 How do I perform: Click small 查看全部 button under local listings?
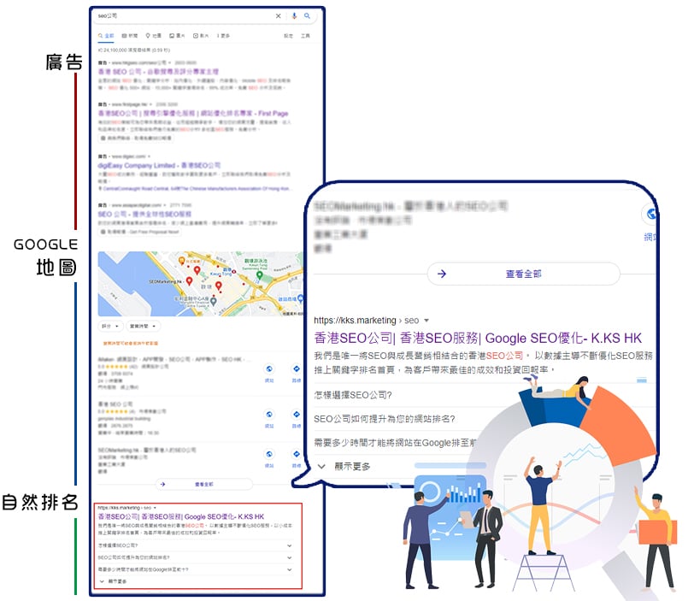tap(204, 484)
